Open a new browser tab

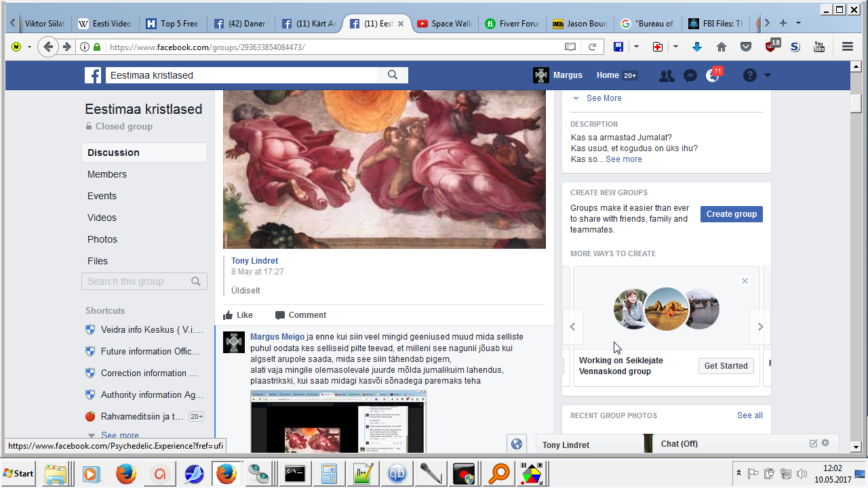coord(783,23)
